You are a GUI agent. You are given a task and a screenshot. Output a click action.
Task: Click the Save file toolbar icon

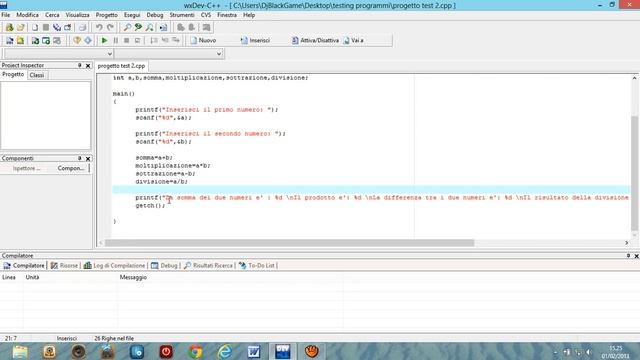pyautogui.click(x=46, y=27)
